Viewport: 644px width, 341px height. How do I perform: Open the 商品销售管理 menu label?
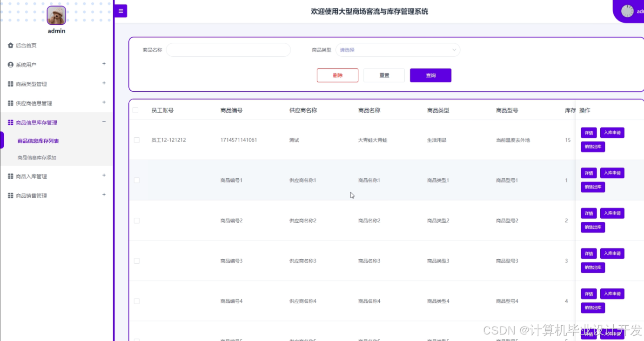pyautogui.click(x=31, y=196)
